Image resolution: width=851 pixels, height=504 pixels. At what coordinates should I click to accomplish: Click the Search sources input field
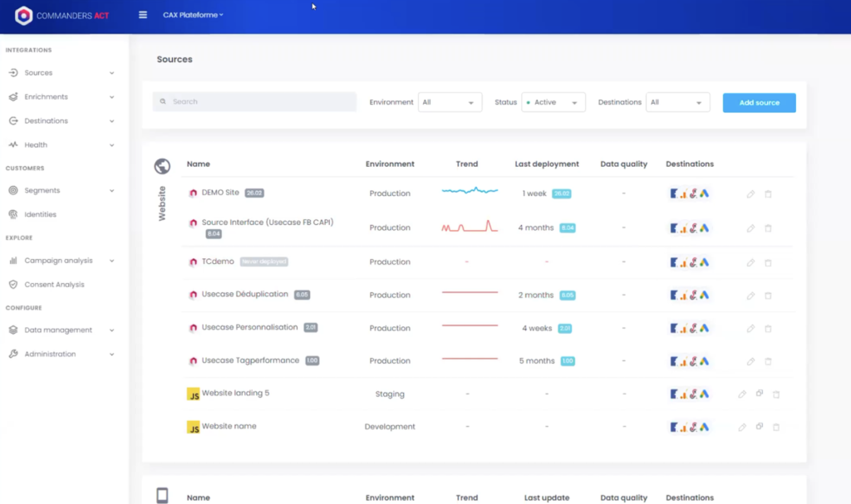point(254,102)
